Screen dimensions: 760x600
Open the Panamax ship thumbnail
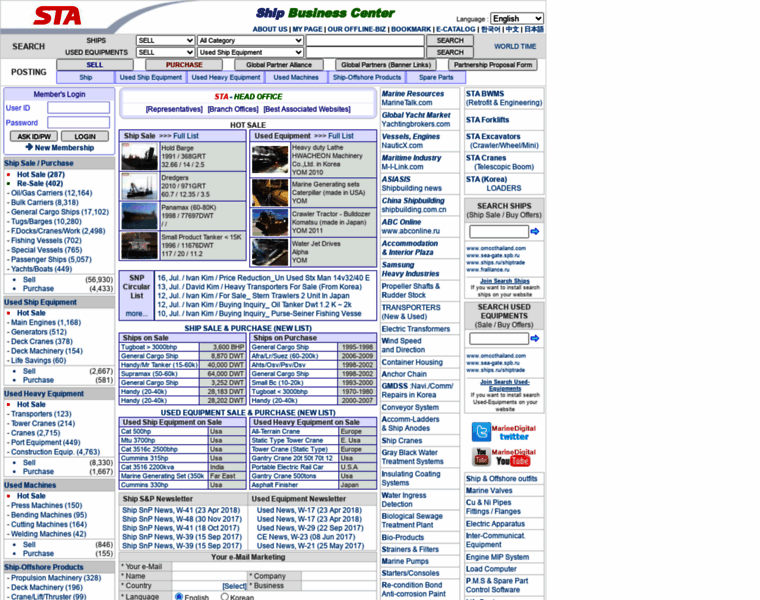[x=140, y=216]
